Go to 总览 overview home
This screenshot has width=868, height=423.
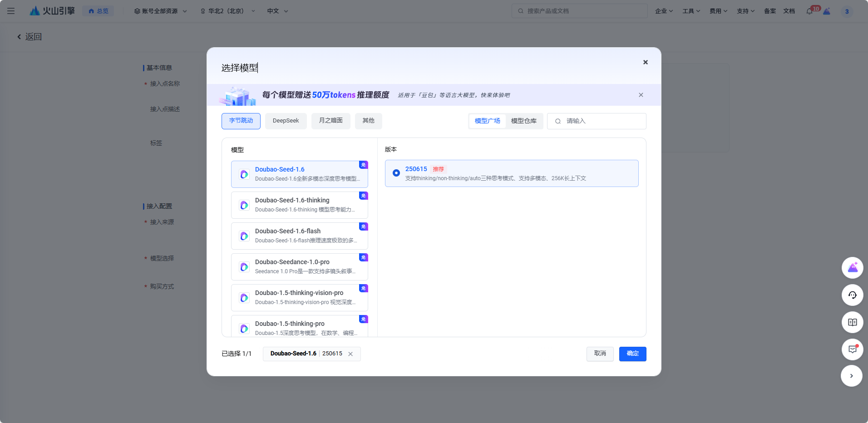(98, 11)
